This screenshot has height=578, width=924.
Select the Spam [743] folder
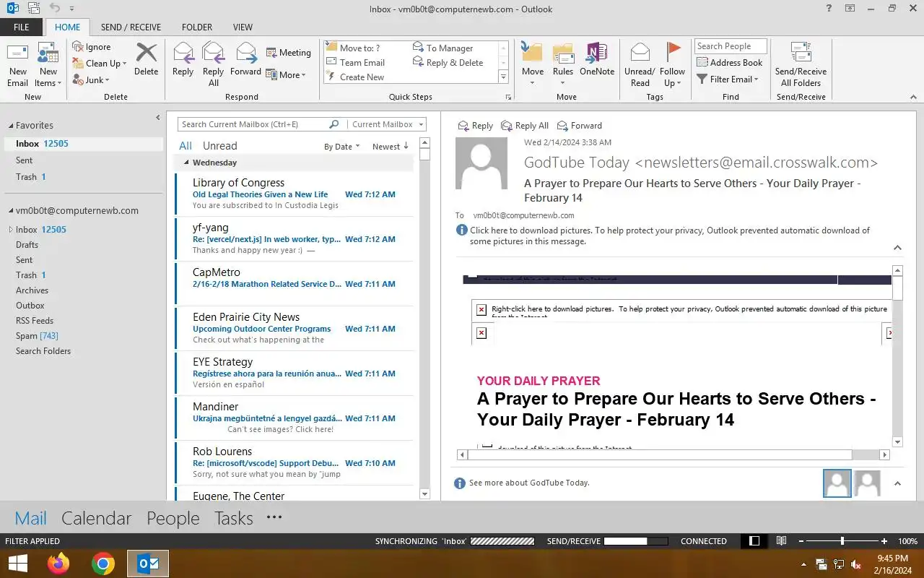pyautogui.click(x=37, y=336)
